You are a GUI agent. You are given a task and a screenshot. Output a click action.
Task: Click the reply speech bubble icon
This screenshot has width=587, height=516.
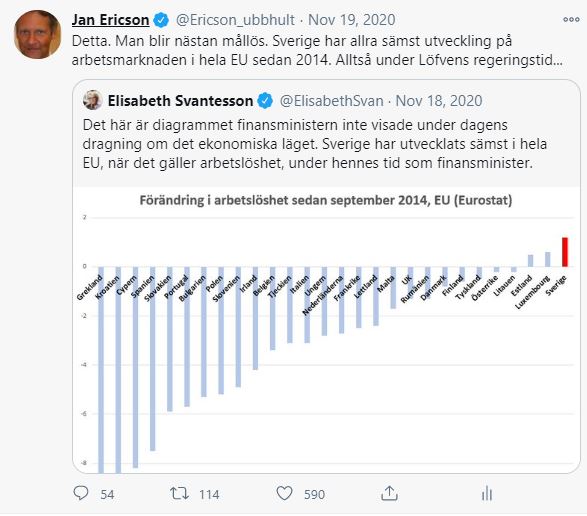coord(81,493)
